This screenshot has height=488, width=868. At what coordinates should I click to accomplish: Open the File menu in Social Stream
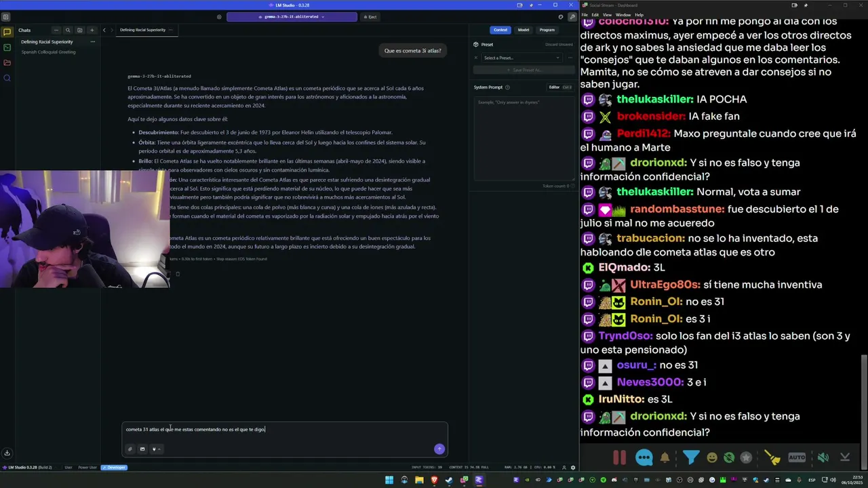click(x=585, y=14)
